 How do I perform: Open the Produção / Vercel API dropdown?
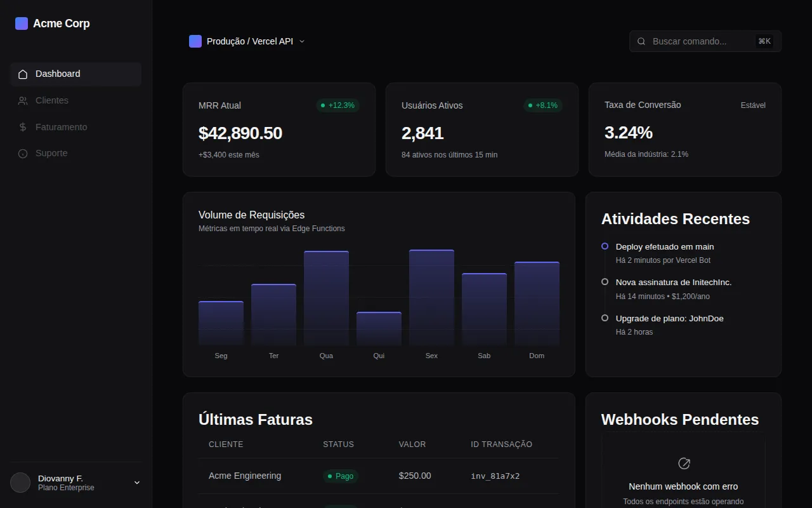(247, 41)
